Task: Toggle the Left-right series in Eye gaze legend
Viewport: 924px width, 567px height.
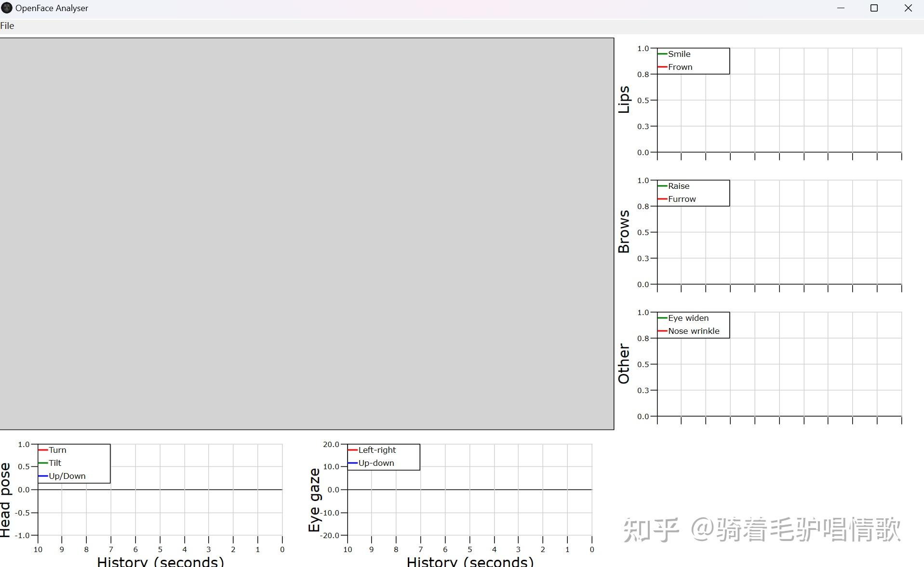Action: (371, 449)
